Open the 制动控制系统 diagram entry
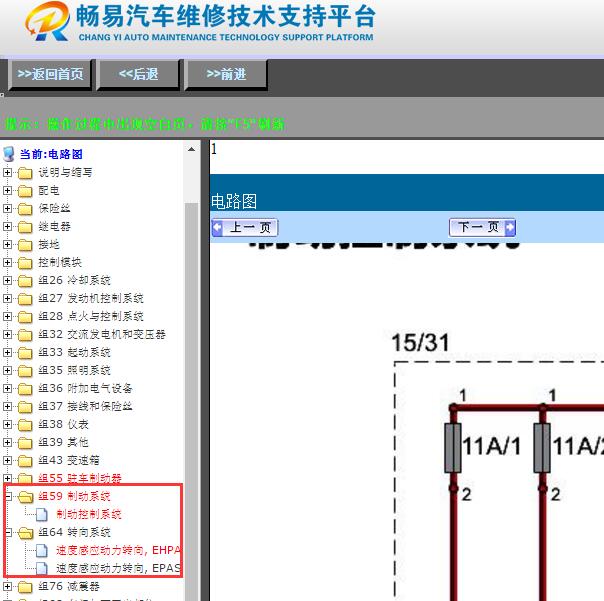The image size is (604, 601). pyautogui.click(x=89, y=514)
